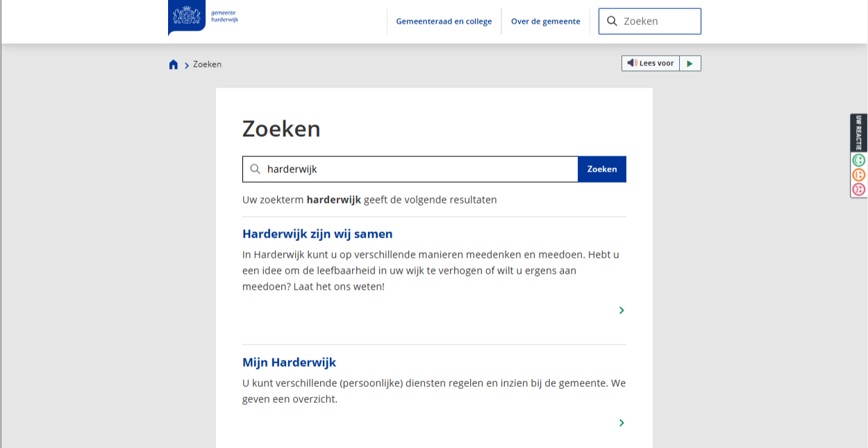The width and height of the screenshot is (868, 448).
Task: Submit search with the blue Zoeken button
Action: click(602, 169)
